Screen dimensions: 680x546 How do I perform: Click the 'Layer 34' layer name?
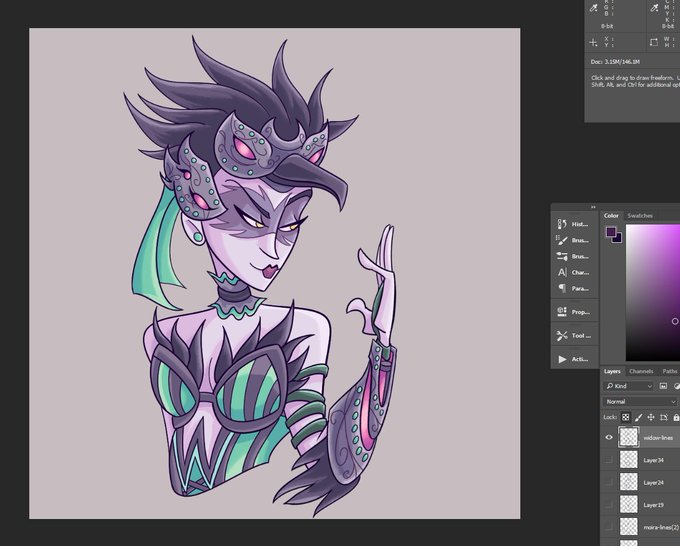click(x=654, y=460)
